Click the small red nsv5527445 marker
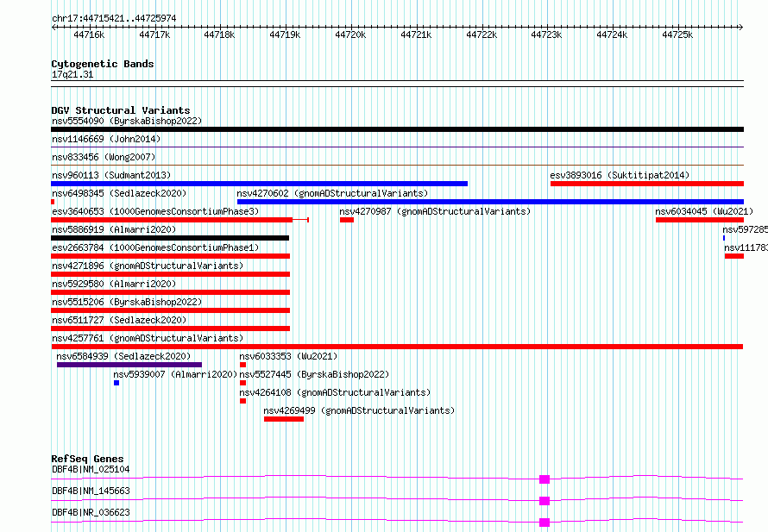The width and height of the screenshot is (768, 532). 243,383
